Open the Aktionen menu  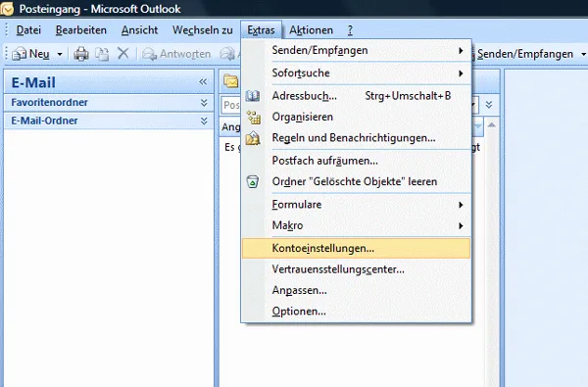point(311,30)
